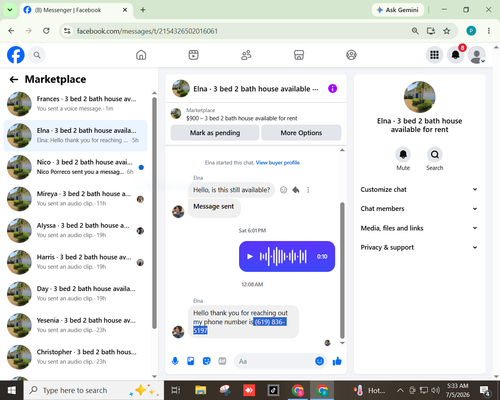
Task: Show hidden system tray icons
Action: 400,390
